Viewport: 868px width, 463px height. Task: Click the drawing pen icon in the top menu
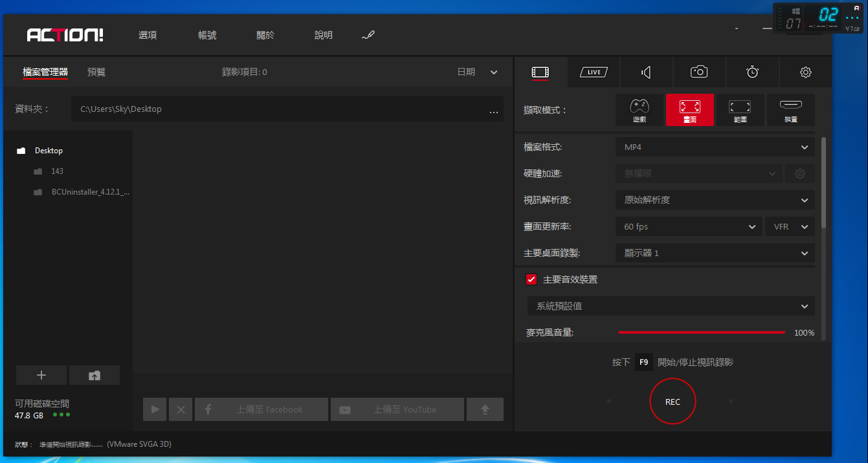click(x=368, y=35)
